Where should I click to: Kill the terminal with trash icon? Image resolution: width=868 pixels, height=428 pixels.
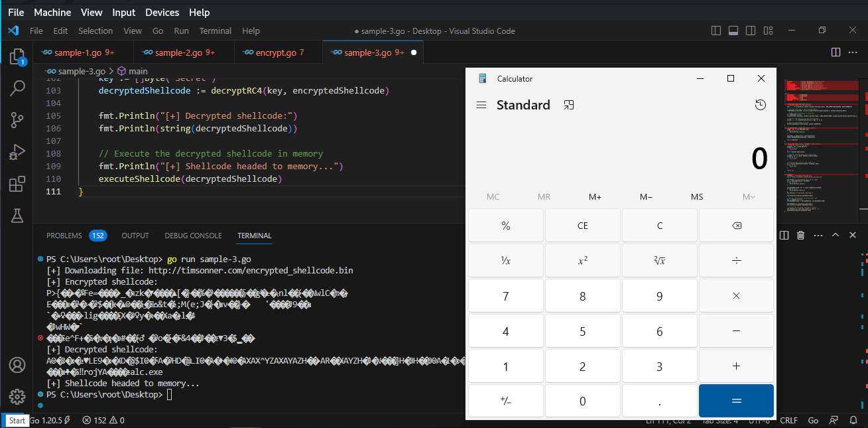[801, 235]
